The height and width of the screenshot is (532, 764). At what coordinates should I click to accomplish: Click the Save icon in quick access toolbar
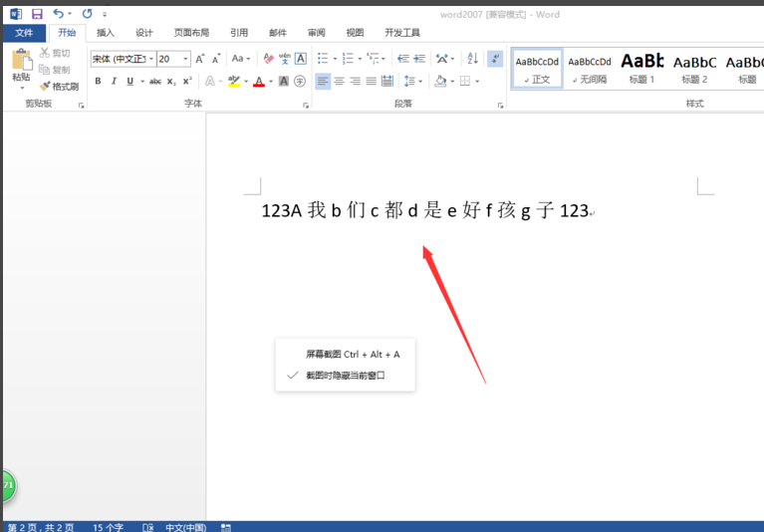37,14
